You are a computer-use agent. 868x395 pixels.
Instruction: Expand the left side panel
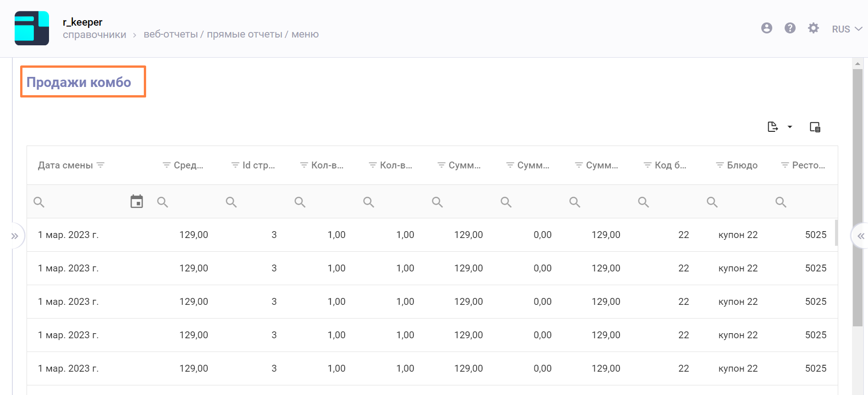[15, 236]
